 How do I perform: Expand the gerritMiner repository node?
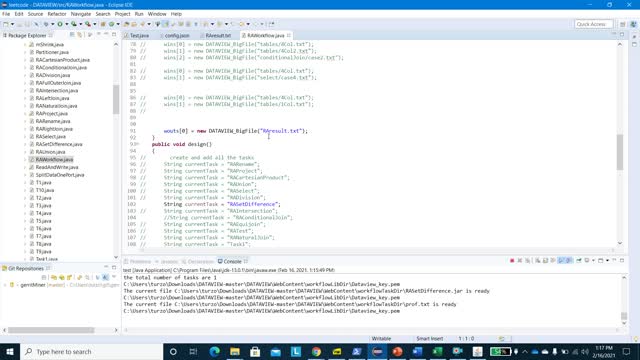pyautogui.click(x=5, y=285)
